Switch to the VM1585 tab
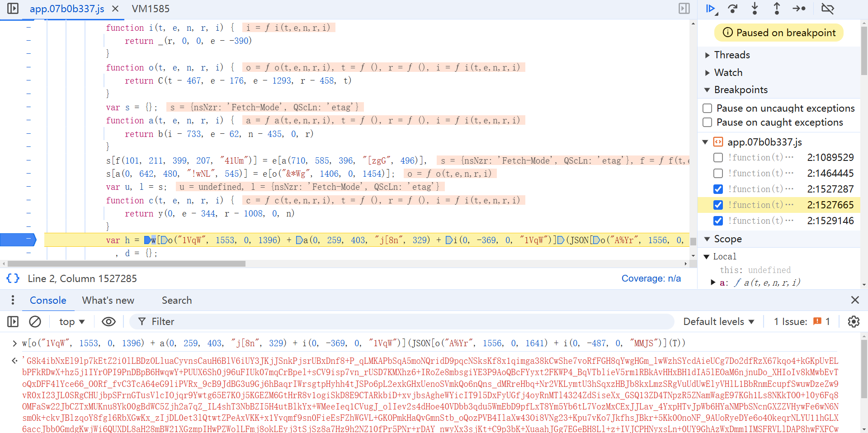Image resolution: width=868 pixels, height=433 pixels. (151, 9)
